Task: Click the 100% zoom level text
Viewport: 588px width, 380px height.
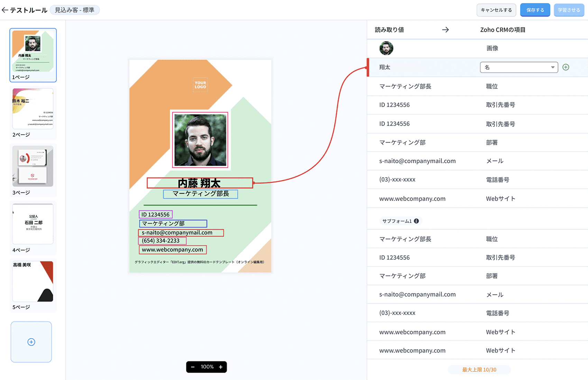Action: (207, 367)
